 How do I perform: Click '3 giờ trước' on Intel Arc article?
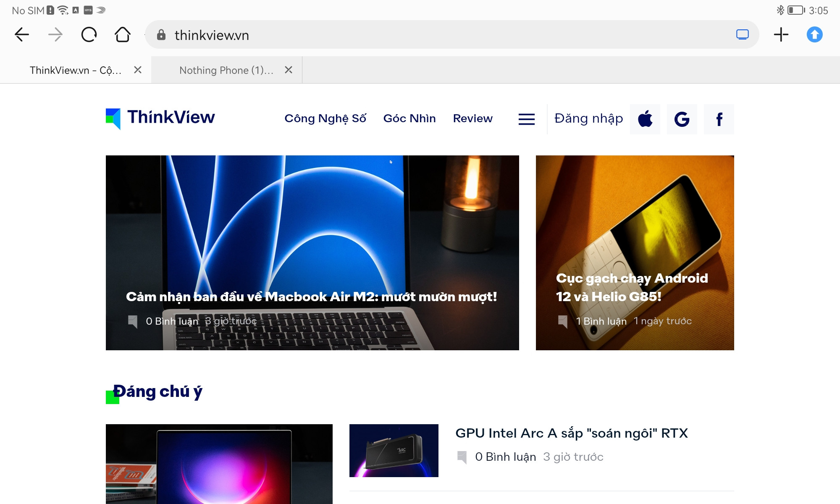click(573, 457)
